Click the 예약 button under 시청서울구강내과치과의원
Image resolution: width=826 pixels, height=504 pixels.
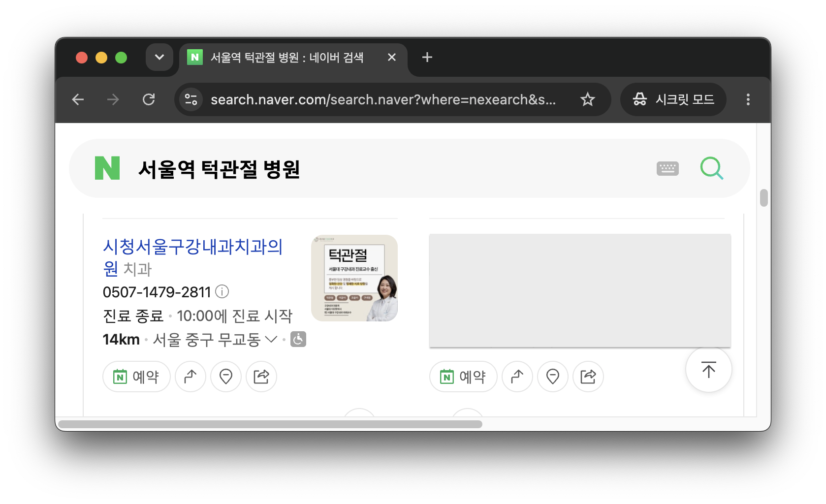tap(136, 377)
